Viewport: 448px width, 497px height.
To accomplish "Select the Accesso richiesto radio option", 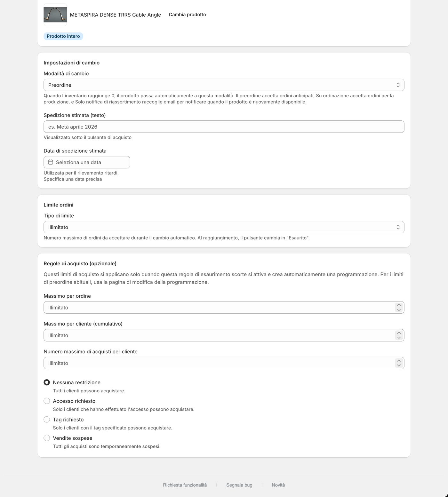I will (47, 401).
